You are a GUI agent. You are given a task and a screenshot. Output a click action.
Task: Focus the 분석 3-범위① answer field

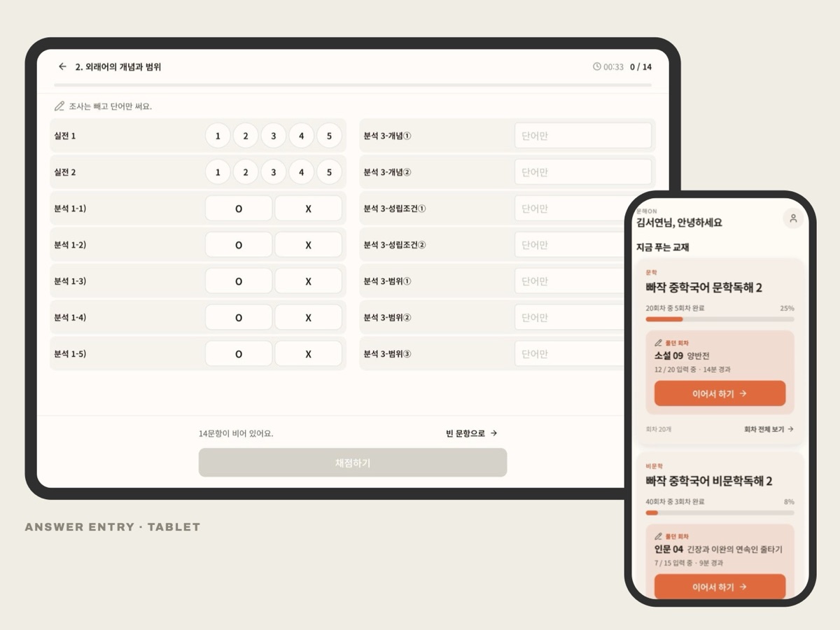[x=570, y=281]
